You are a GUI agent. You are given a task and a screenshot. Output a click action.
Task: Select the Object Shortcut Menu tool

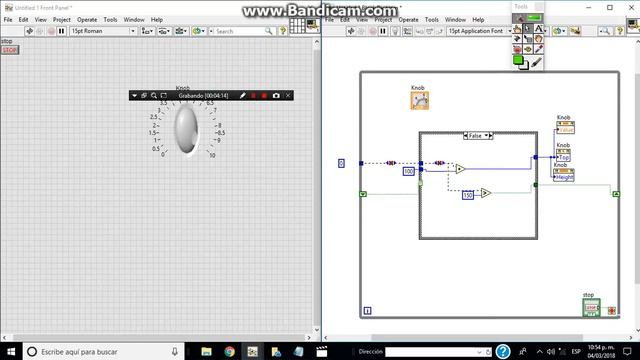click(x=528, y=39)
